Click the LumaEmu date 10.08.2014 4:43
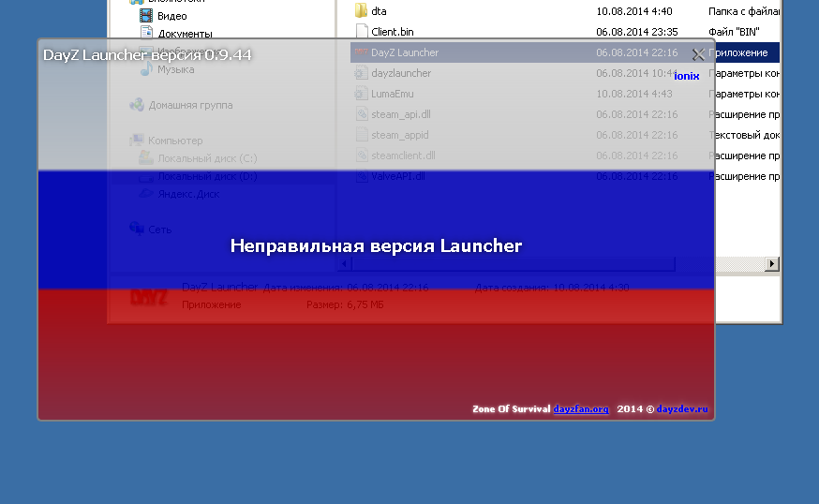The width and height of the screenshot is (819, 504). [x=634, y=94]
